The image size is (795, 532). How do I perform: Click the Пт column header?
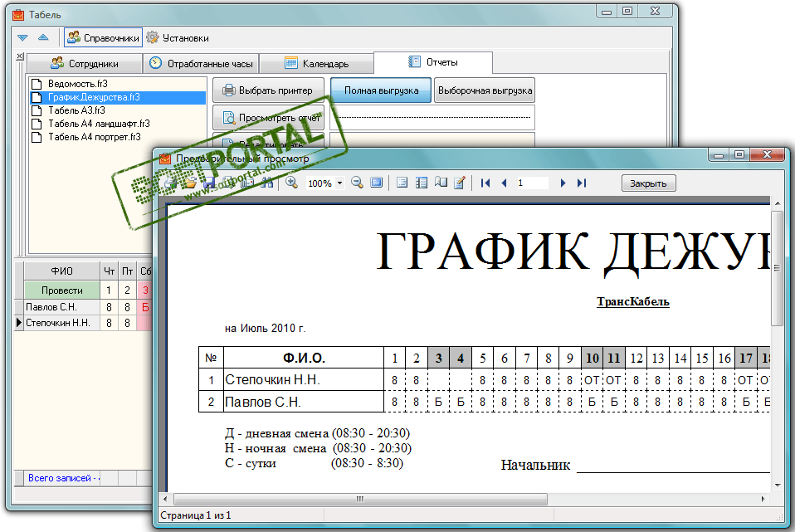pyautogui.click(x=127, y=271)
